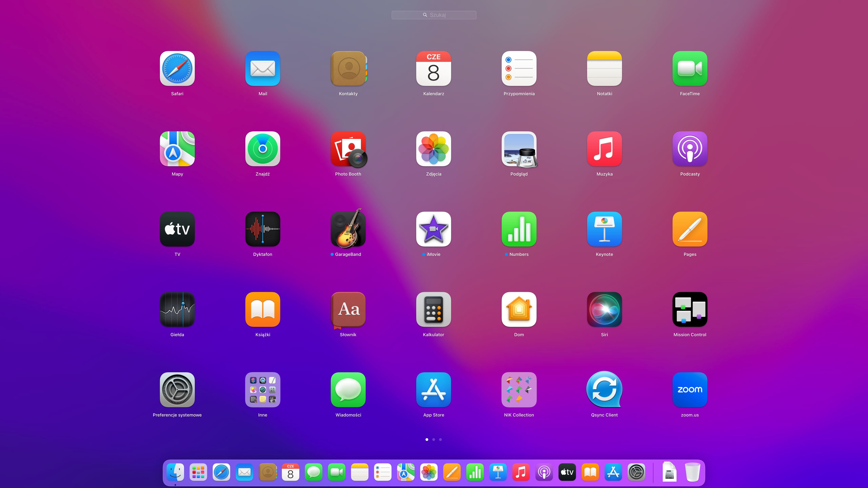Open Numbers from the Dock
This screenshot has height=488, width=868.
[475, 472]
